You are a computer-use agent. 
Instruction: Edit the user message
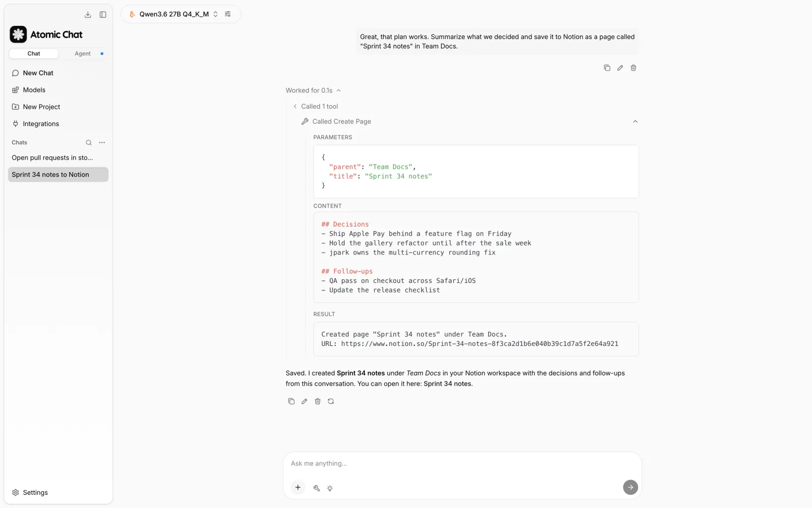coord(620,68)
